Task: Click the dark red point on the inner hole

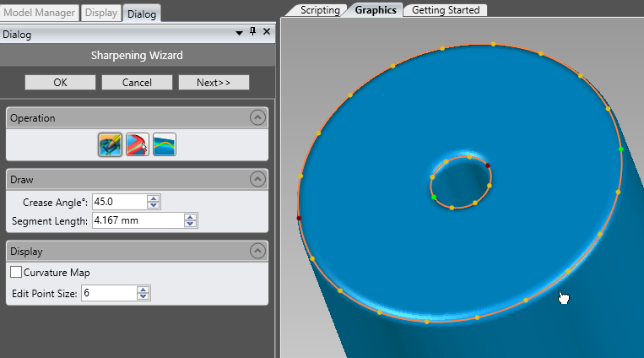Action: coord(488,165)
